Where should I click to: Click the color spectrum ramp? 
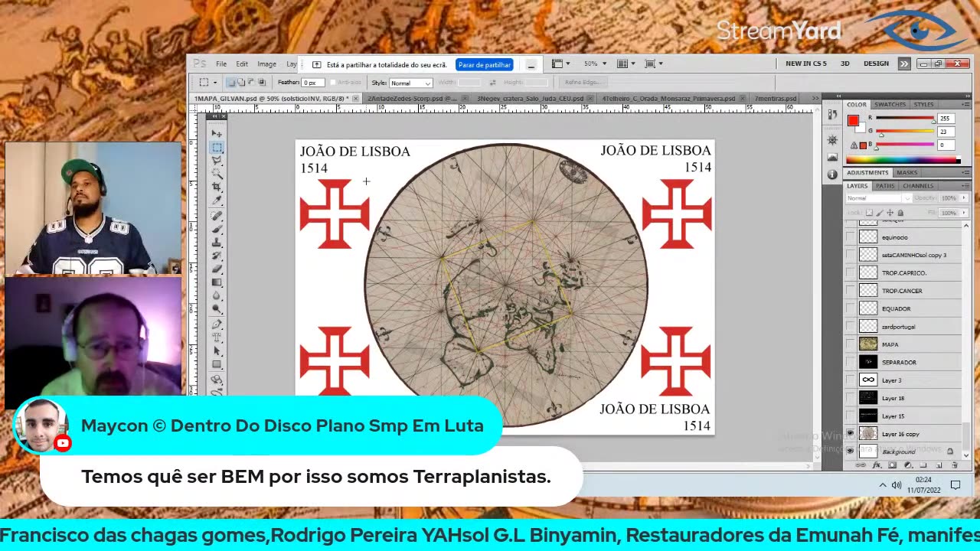pyautogui.click(x=903, y=160)
